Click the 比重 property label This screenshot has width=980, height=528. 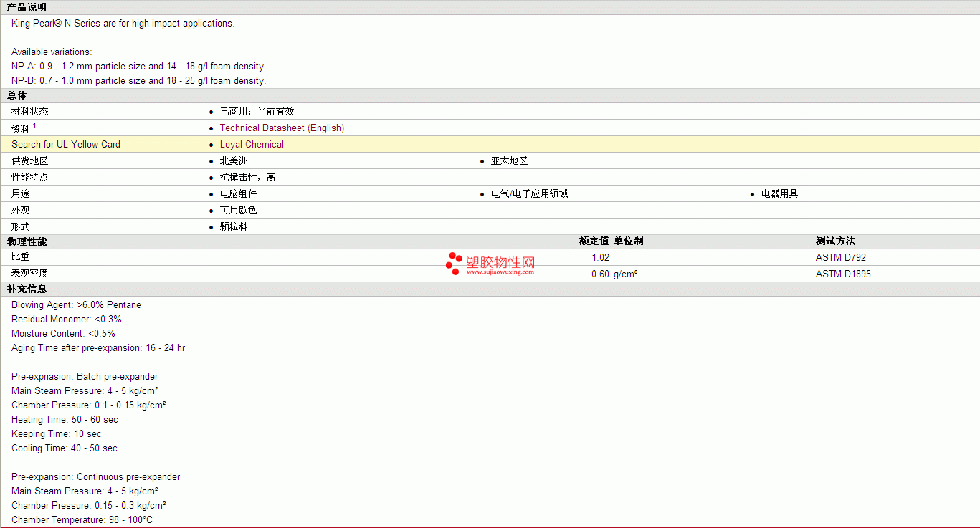coord(21,256)
